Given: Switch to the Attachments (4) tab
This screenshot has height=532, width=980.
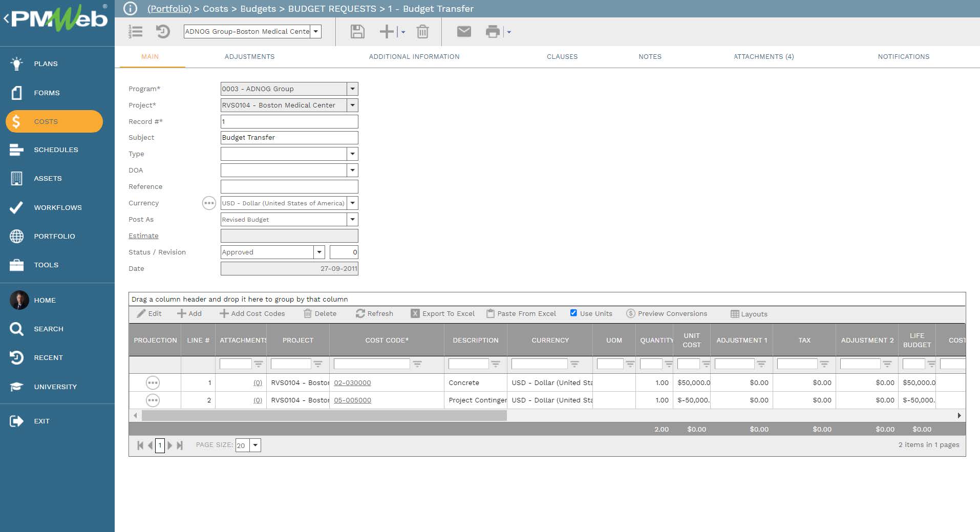Looking at the screenshot, I should tap(763, 57).
